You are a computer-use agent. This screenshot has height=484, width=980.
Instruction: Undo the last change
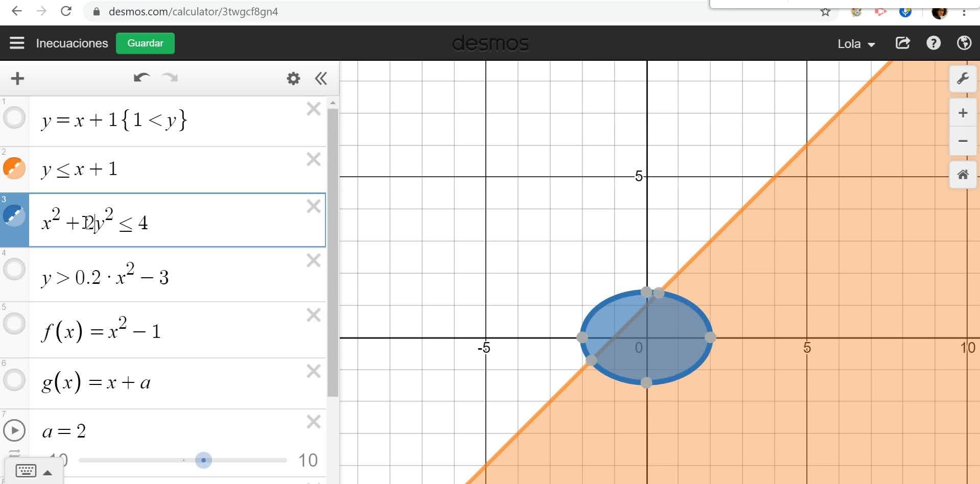tap(142, 78)
